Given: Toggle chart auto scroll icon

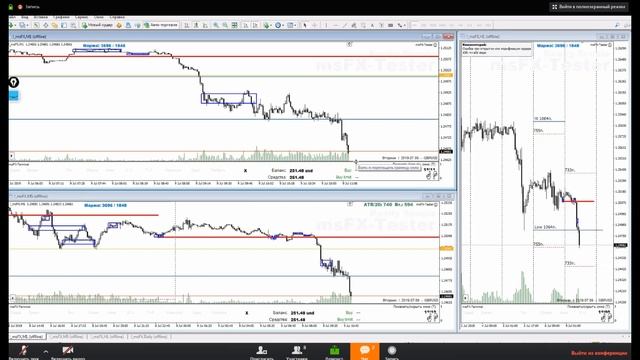Looking at the screenshot, I should click(x=246, y=25).
